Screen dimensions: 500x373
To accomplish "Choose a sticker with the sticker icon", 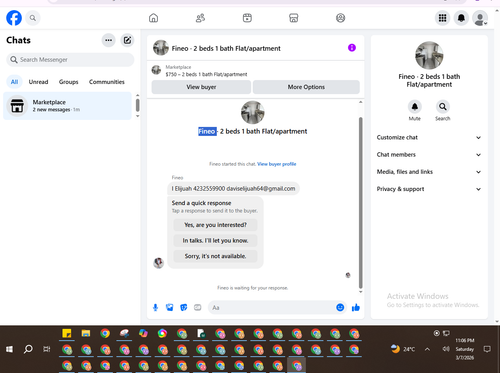I will 184,307.
